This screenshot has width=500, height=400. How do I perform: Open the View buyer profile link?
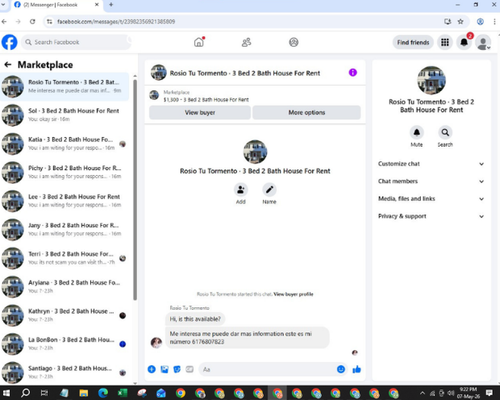(x=293, y=294)
